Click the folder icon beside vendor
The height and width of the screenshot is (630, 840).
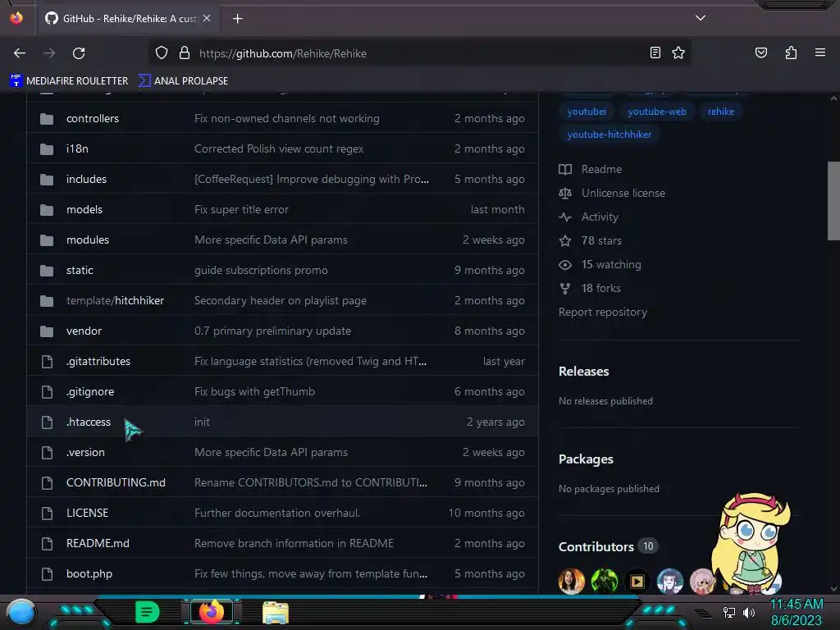click(47, 331)
